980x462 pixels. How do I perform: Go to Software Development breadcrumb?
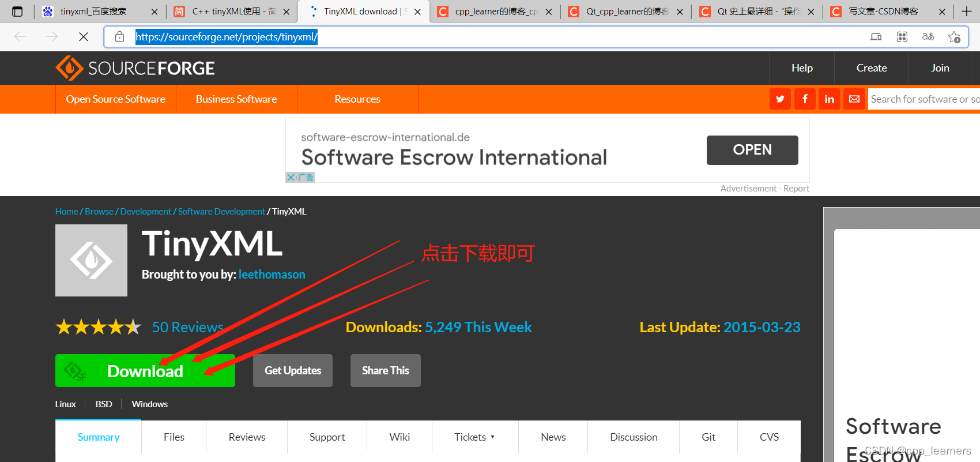pos(221,212)
